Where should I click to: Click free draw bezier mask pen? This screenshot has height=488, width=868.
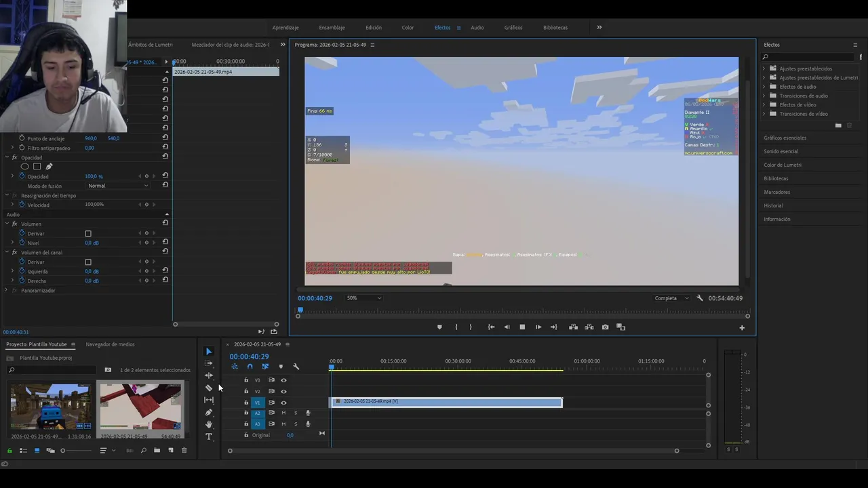point(49,167)
